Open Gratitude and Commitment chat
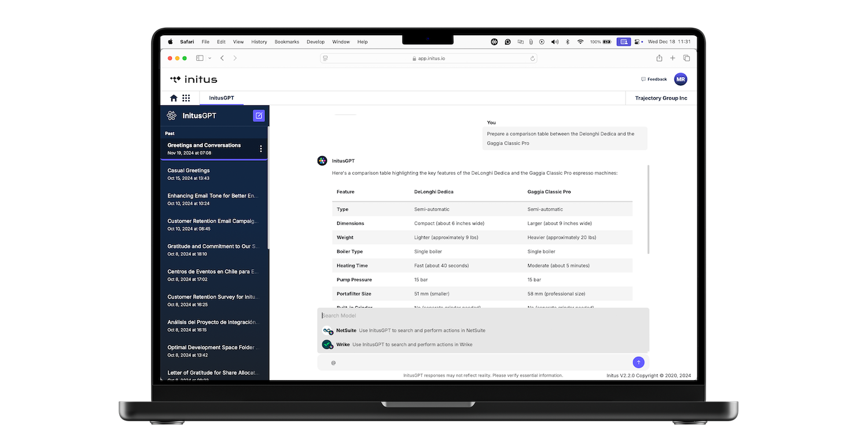 point(214,250)
